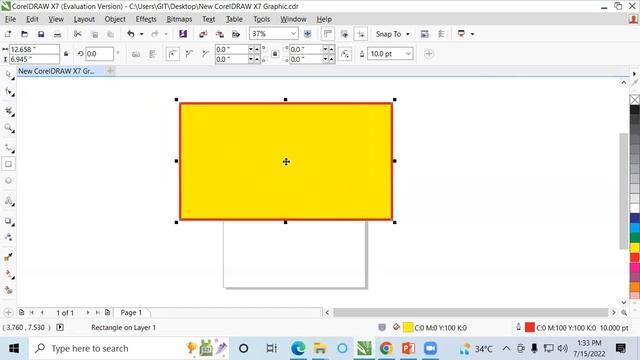Expand Application Launcher dropdown arrow
The width and height of the screenshot is (640, 360).
pyautogui.click(x=473, y=34)
